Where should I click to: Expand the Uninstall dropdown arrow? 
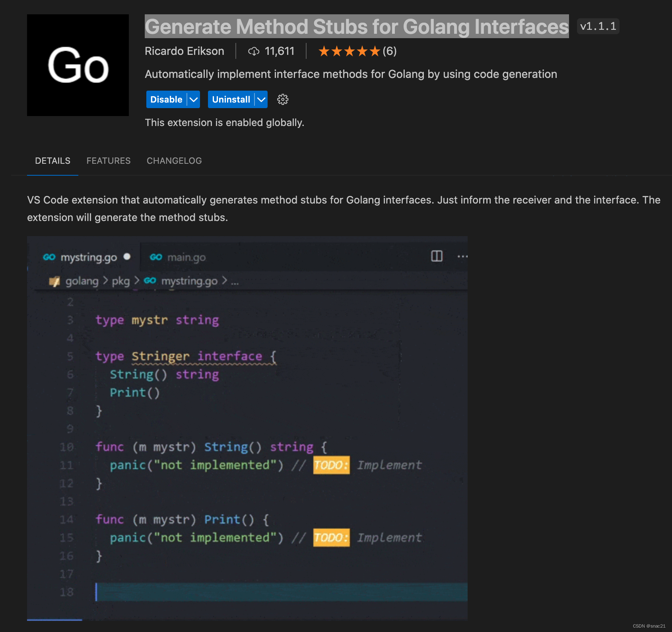261,99
